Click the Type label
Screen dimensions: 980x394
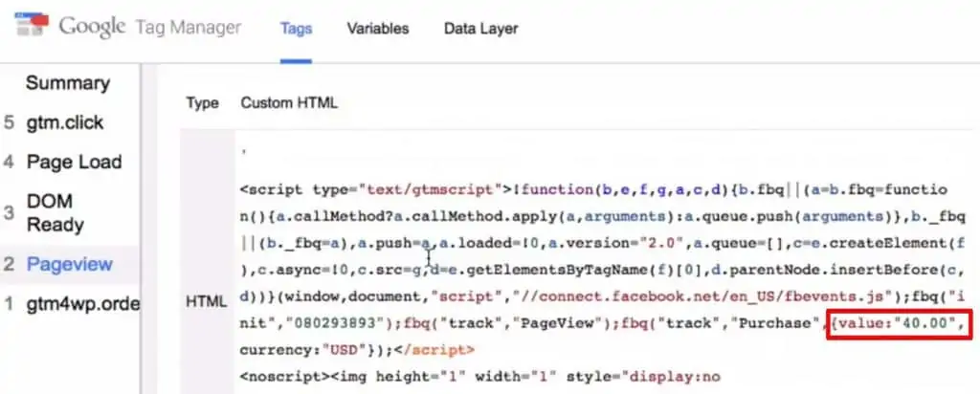click(202, 103)
